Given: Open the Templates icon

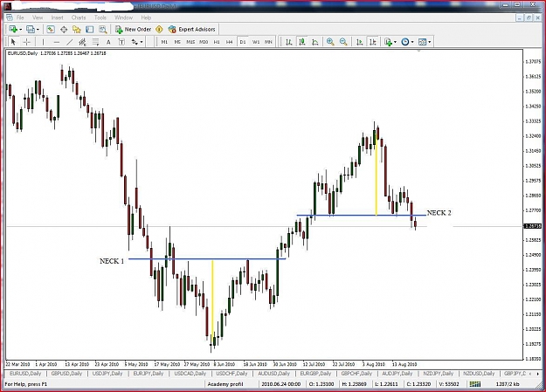Looking at the screenshot, I should pyautogui.click(x=422, y=42).
